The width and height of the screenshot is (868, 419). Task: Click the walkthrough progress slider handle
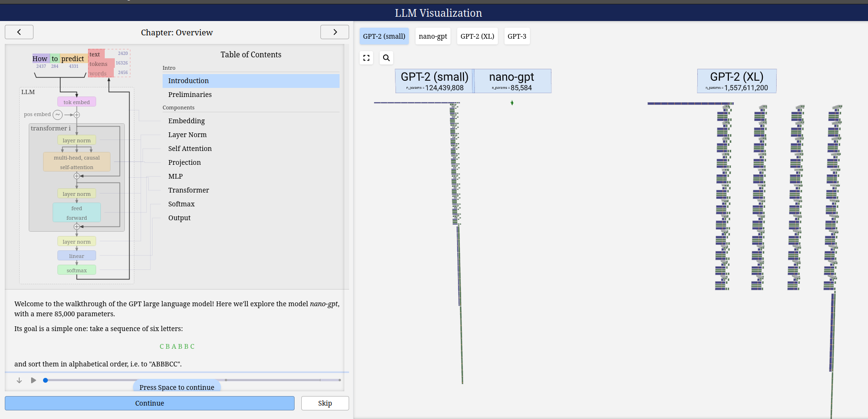tap(45, 380)
